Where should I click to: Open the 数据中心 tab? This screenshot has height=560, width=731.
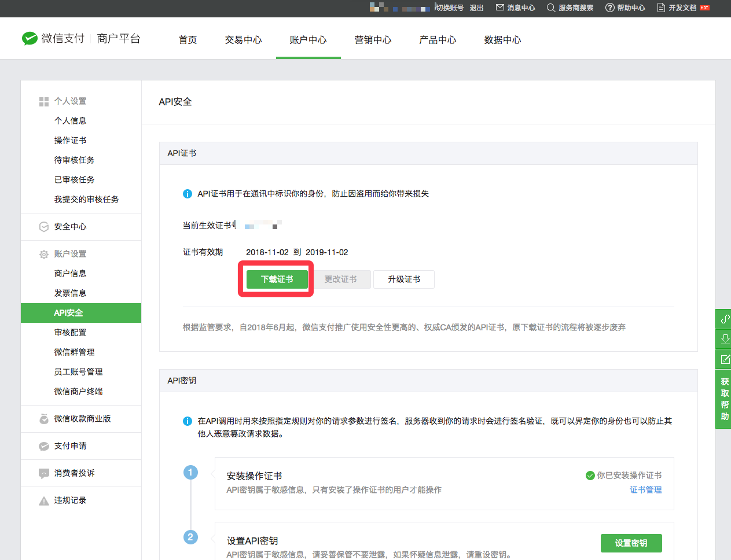[503, 40]
